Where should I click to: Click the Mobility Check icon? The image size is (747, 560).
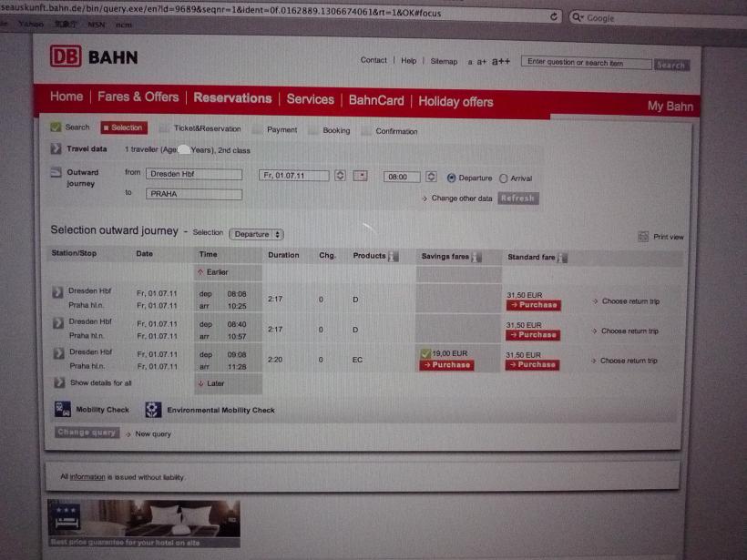tap(63, 409)
